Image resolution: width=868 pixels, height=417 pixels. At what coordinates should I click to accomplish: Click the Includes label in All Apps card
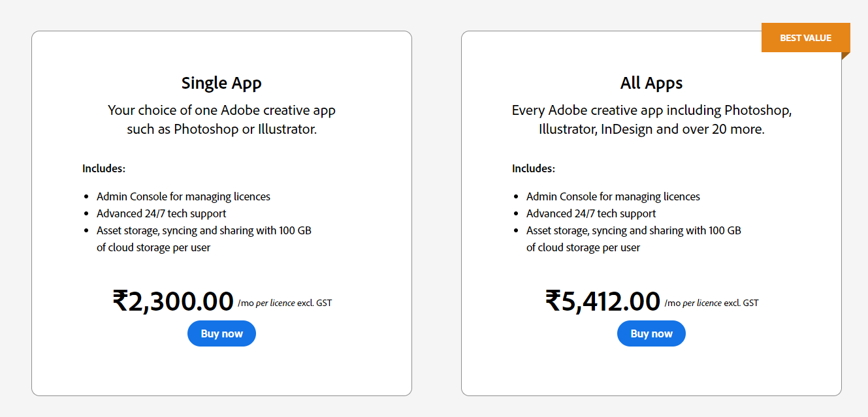533,168
